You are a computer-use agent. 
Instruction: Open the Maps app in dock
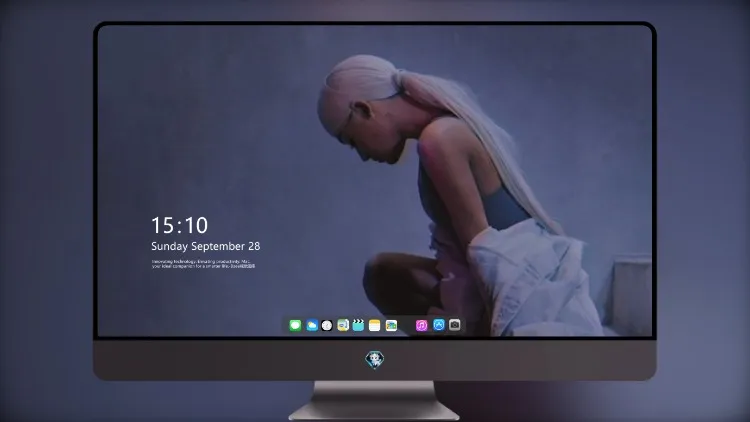(x=343, y=325)
